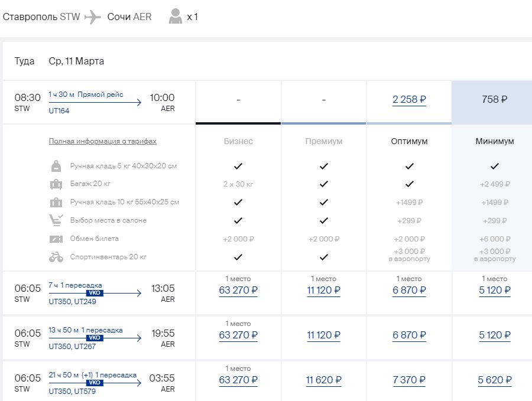The width and height of the screenshot is (532, 401).
Task: Click the seat selection icon
Action: click(x=56, y=220)
